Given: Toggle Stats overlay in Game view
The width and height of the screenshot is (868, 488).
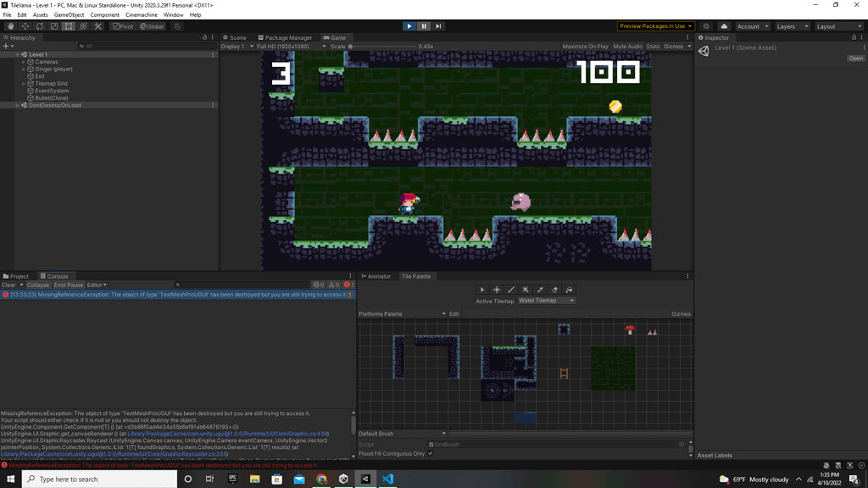Looking at the screenshot, I should click(x=653, y=47).
